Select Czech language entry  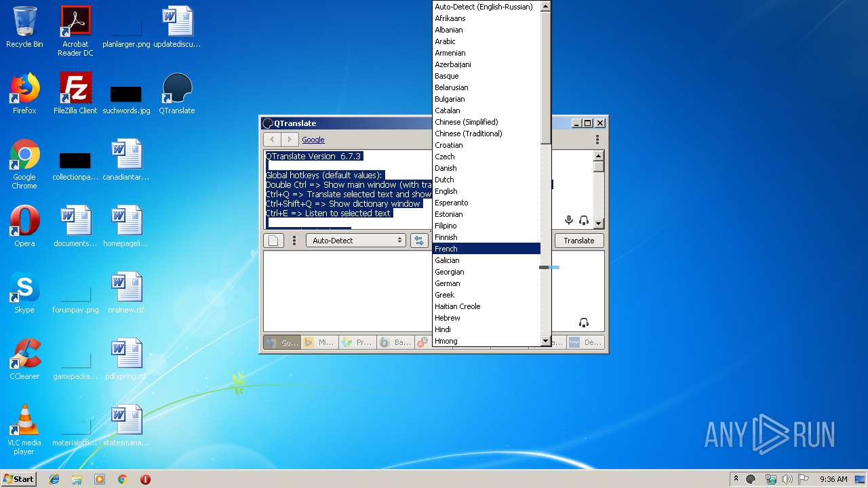point(486,157)
